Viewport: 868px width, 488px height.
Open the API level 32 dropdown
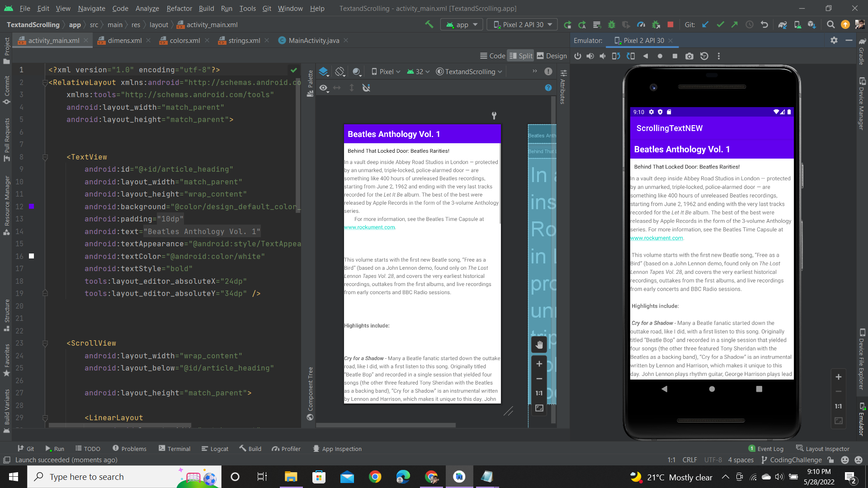(x=418, y=71)
